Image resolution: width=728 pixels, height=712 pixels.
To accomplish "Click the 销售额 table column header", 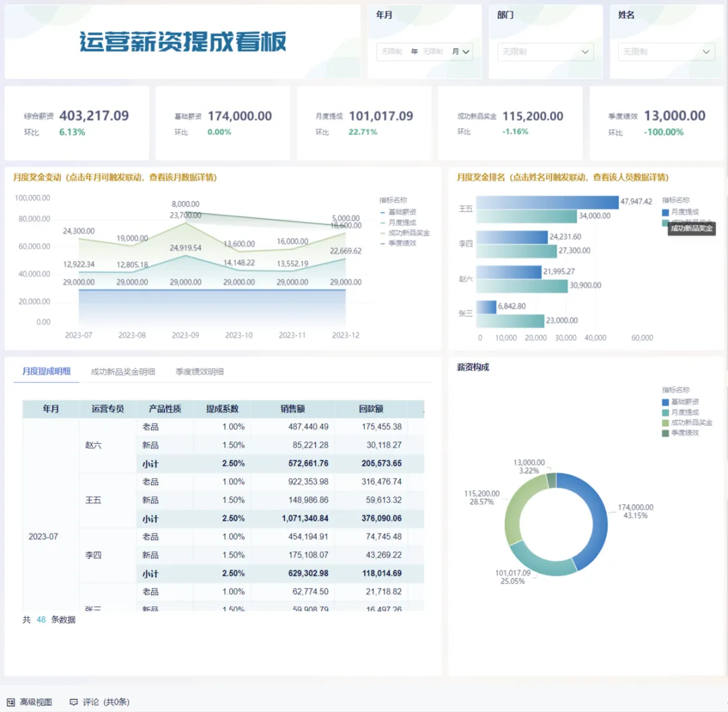I will (293, 409).
